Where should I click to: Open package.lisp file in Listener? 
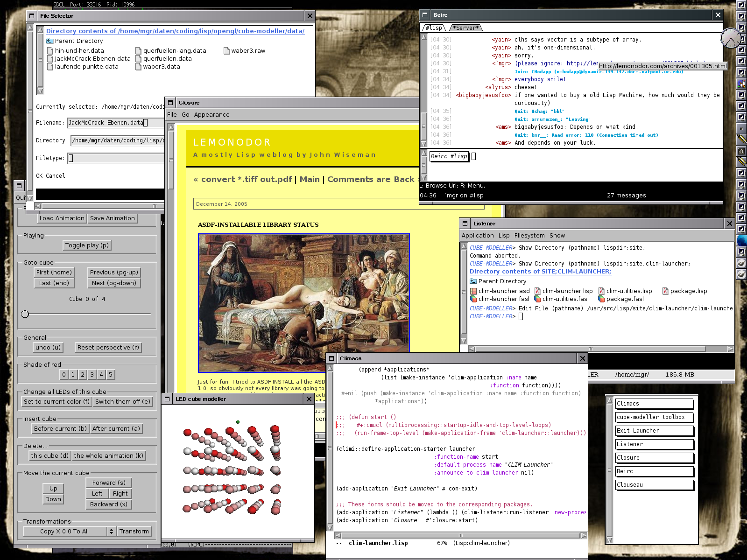point(684,291)
